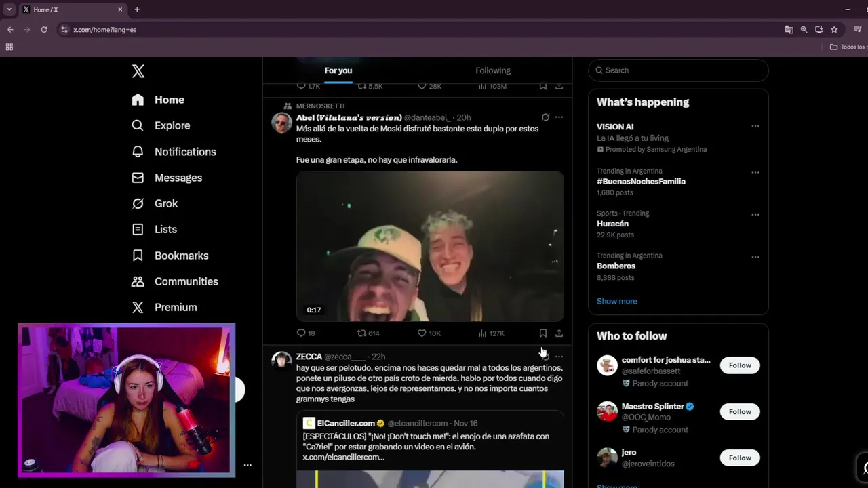
Task: Bookmark Abel's post
Action: [542, 333]
